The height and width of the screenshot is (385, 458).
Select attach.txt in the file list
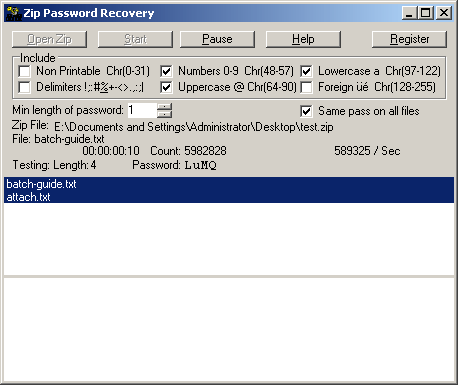coord(229,197)
